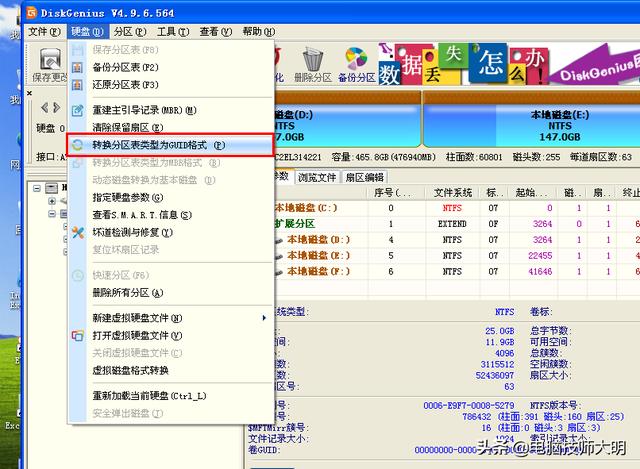640x469 pixels.
Task: Expand 新建虚拟硬盘文件 submenu arrow
Action: 264,318
